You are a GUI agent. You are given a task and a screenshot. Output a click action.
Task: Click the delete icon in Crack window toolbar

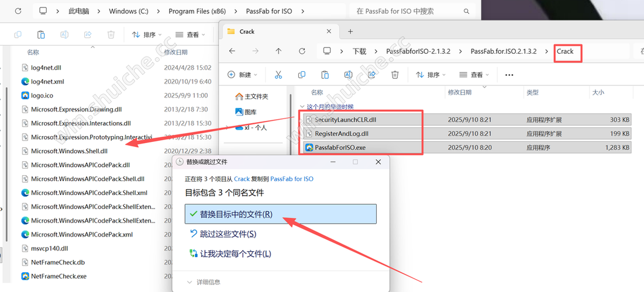pos(395,75)
